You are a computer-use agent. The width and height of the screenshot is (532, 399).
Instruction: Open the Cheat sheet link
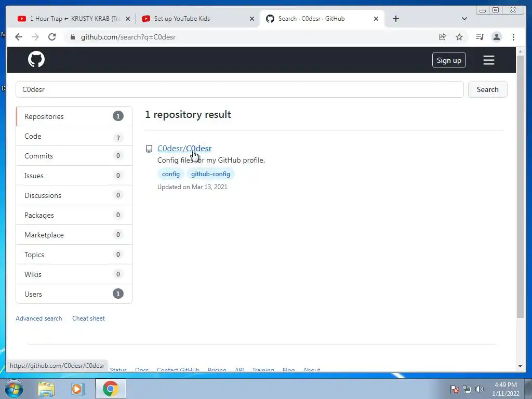(88, 318)
